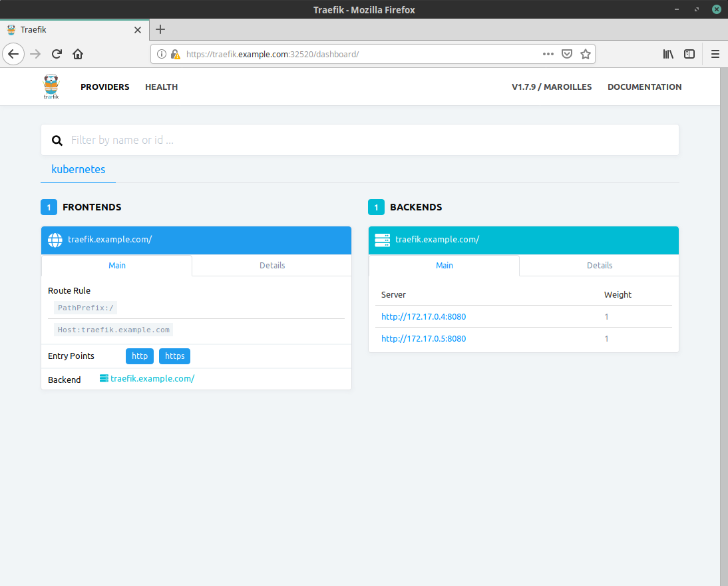The width and height of the screenshot is (728, 586).
Task: Open page actions three-dots menu
Action: pyautogui.click(x=548, y=54)
